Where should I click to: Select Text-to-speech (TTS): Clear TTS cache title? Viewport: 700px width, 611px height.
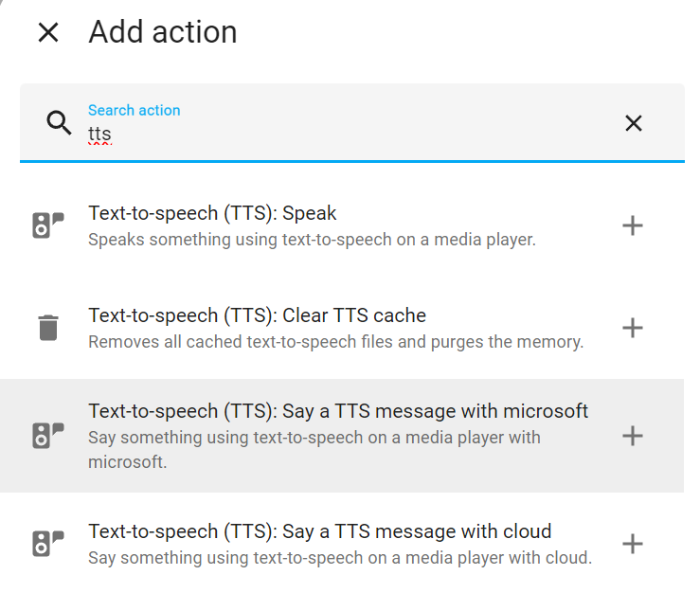[x=257, y=315]
